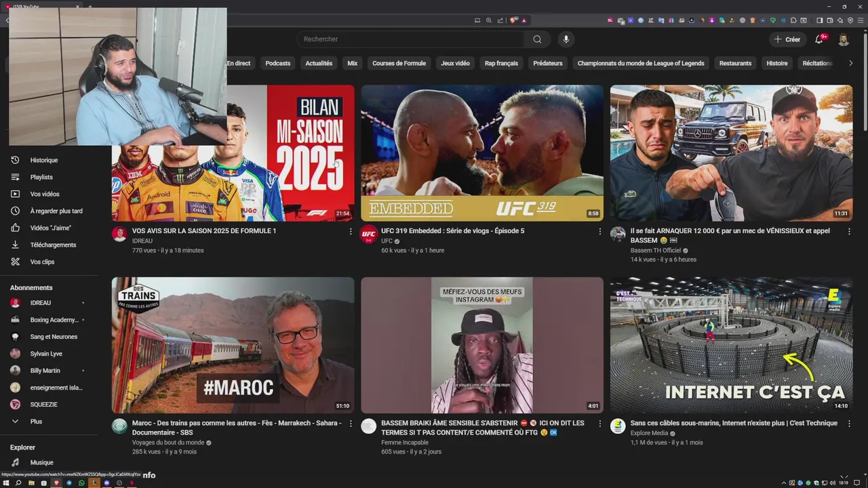Open options menu for BASSEM BRAIKI video
868x488 pixels.
pos(600,424)
